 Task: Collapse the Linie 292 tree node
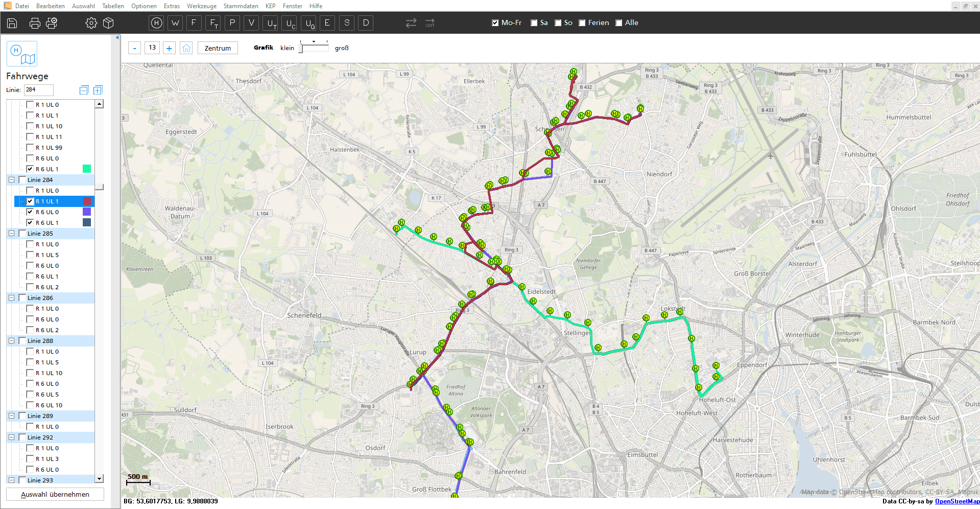pyautogui.click(x=11, y=437)
